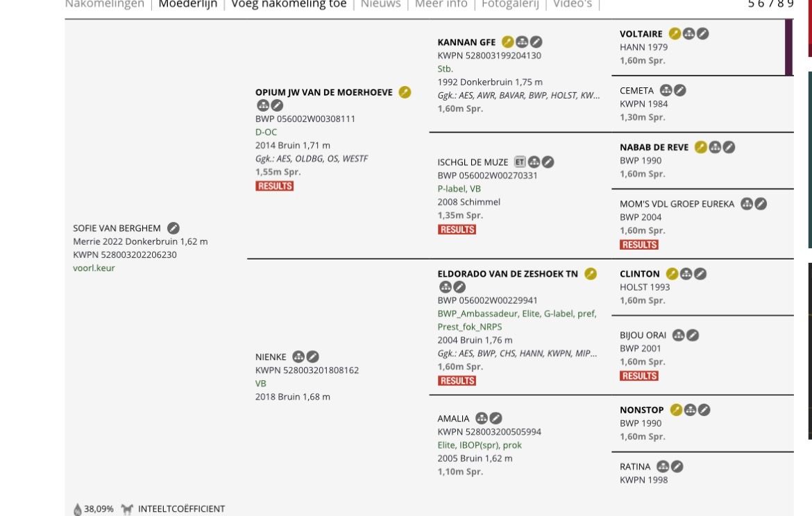Click the edit pencil icon next to VOLTAIRE

703,34
